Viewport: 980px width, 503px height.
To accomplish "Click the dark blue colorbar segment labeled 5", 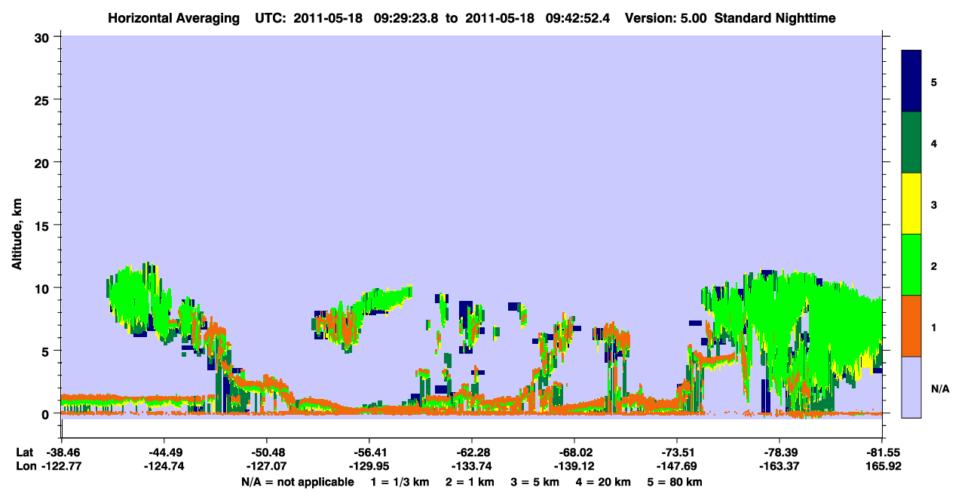I will click(911, 81).
